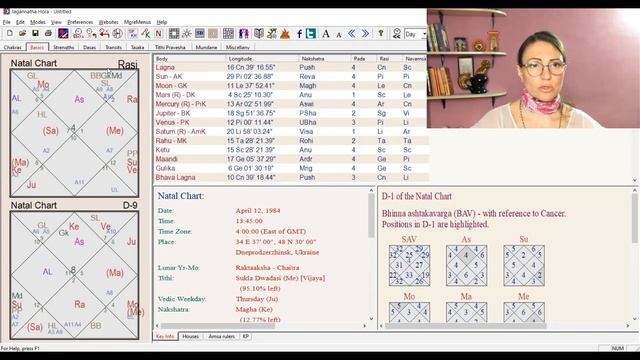Image resolution: width=640 pixels, height=360 pixels.
Task: Click the key-shaped toolbar icon
Action: [x=381, y=34]
